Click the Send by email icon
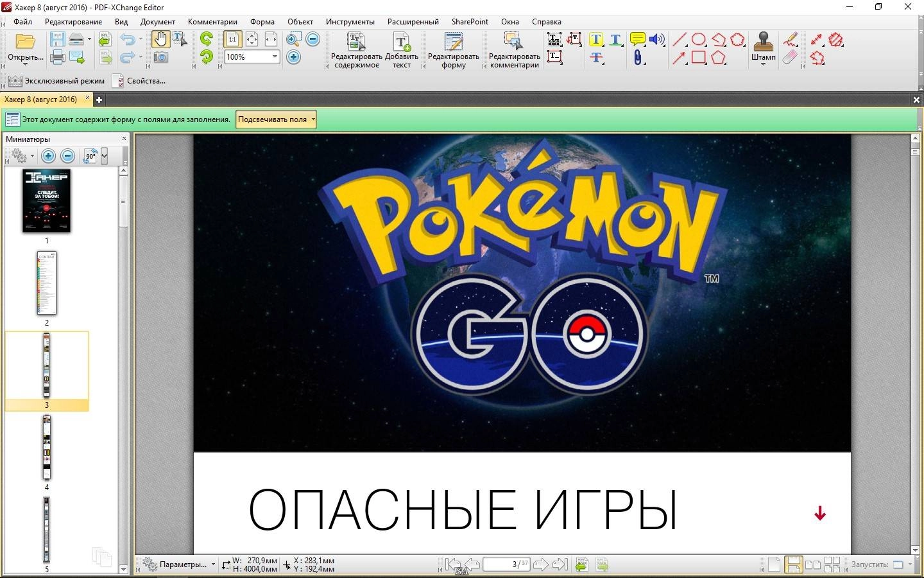Viewport: 924px width, 578px height. pyautogui.click(x=77, y=58)
